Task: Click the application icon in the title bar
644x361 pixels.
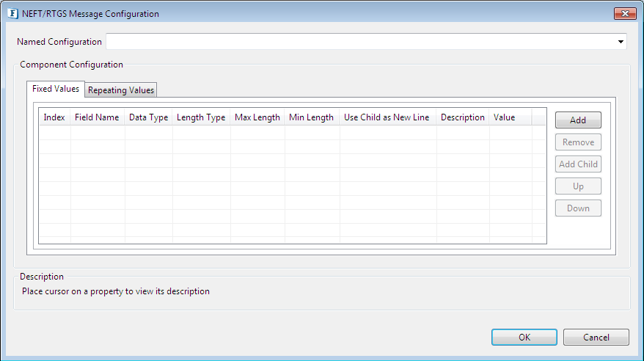Action: click(12, 13)
